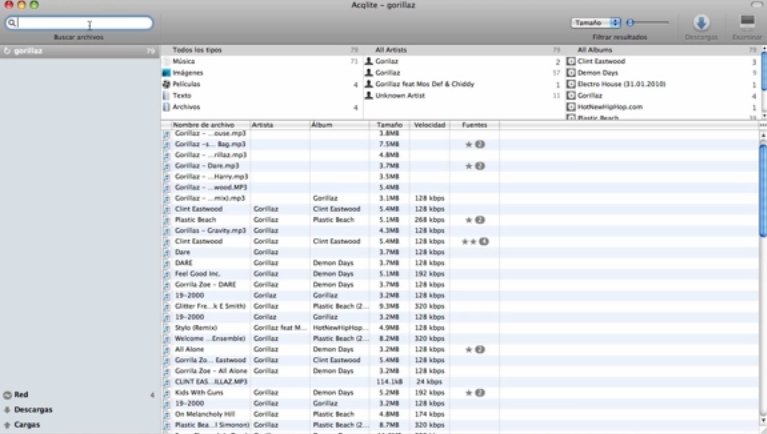Select Música type filter
The image size is (767, 434).
click(x=262, y=61)
